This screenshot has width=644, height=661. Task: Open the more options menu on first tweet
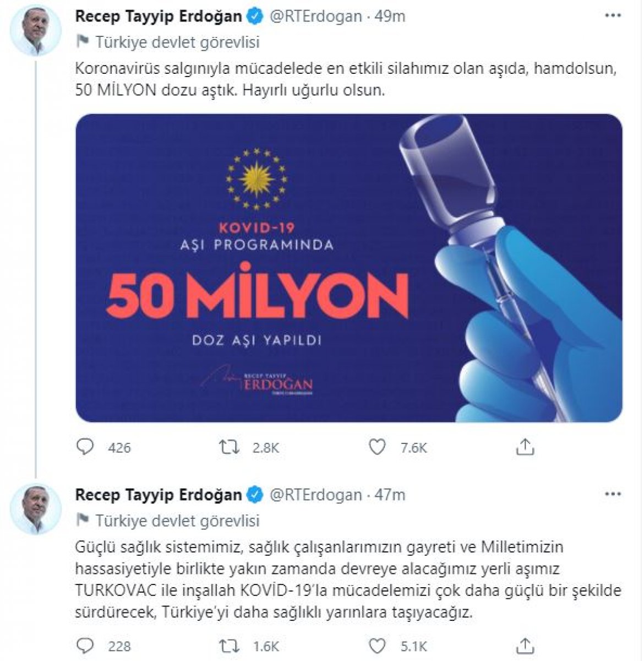pos(613,16)
